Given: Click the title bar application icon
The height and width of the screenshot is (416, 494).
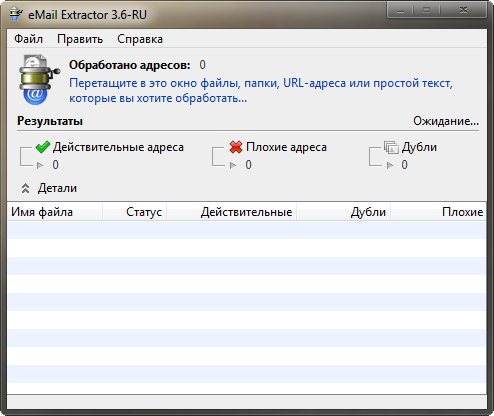Looking at the screenshot, I should pyautogui.click(x=16, y=15).
